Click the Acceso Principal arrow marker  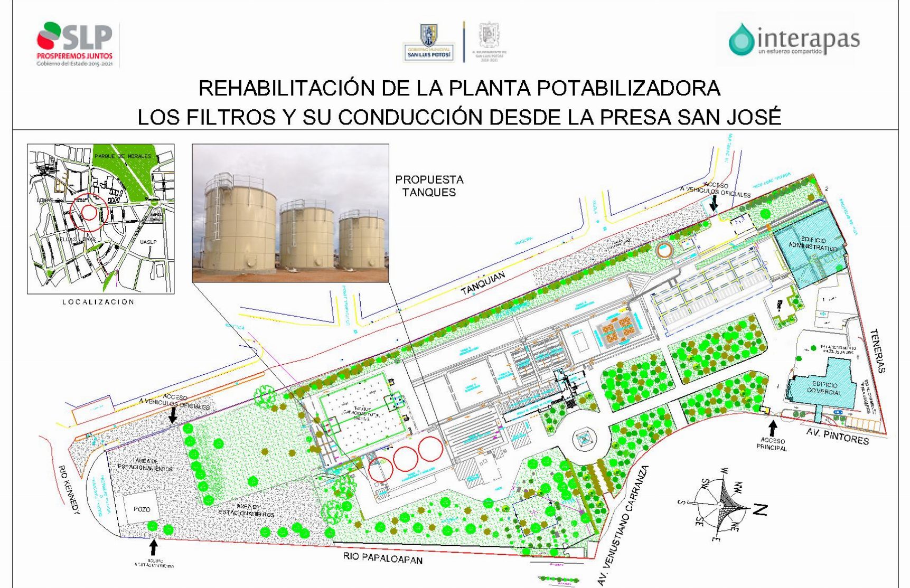(x=773, y=426)
